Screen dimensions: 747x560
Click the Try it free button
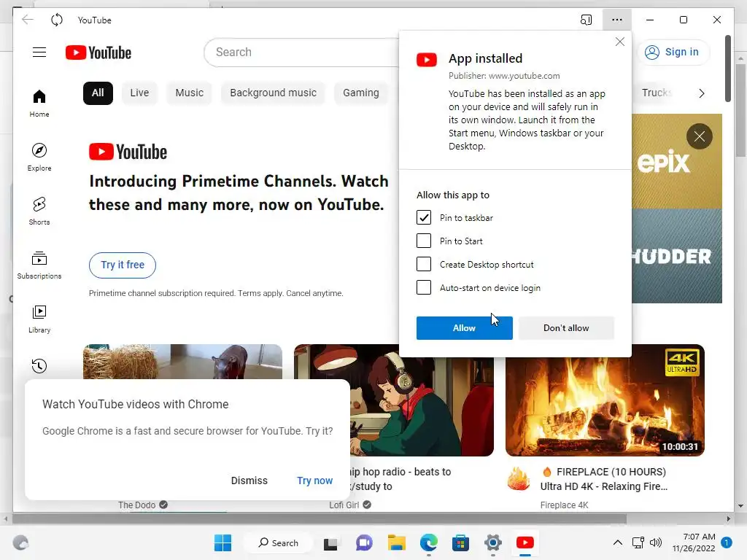[x=123, y=265]
